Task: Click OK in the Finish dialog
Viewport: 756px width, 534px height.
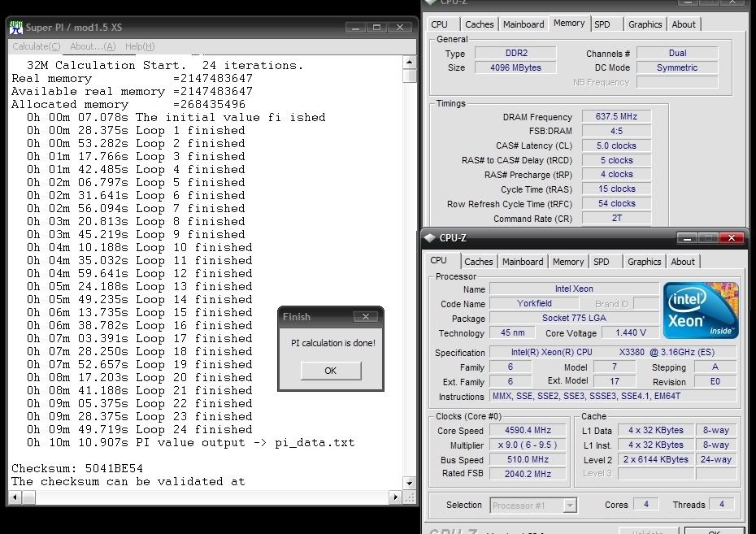Action: [331, 371]
